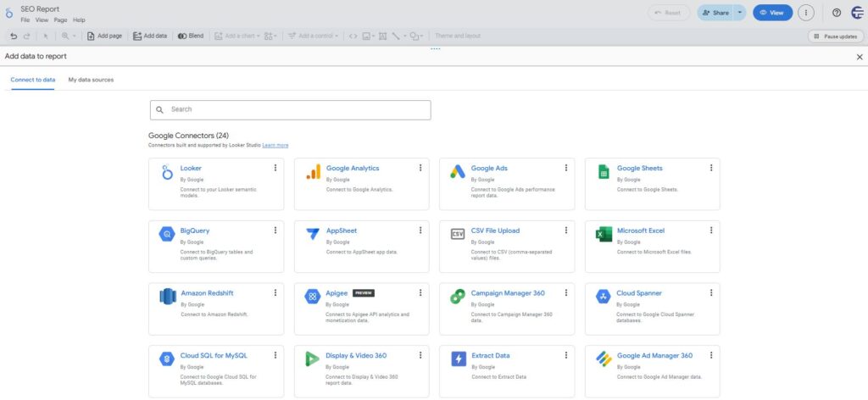Screen dimensions: 868x400
Task: Click the Share button
Action: (x=715, y=12)
